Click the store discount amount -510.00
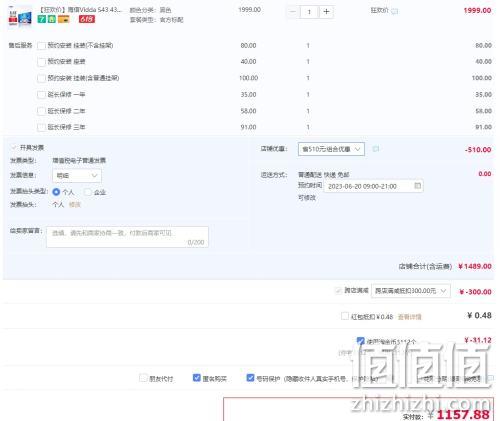The width and height of the screenshot is (500, 421). click(x=478, y=150)
